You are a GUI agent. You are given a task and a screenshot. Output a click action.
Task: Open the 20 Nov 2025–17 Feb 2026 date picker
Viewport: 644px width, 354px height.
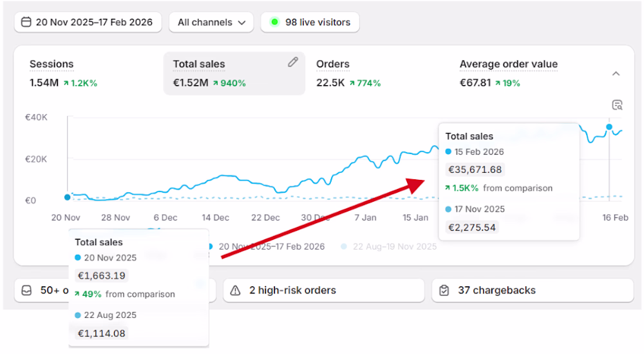(x=88, y=22)
